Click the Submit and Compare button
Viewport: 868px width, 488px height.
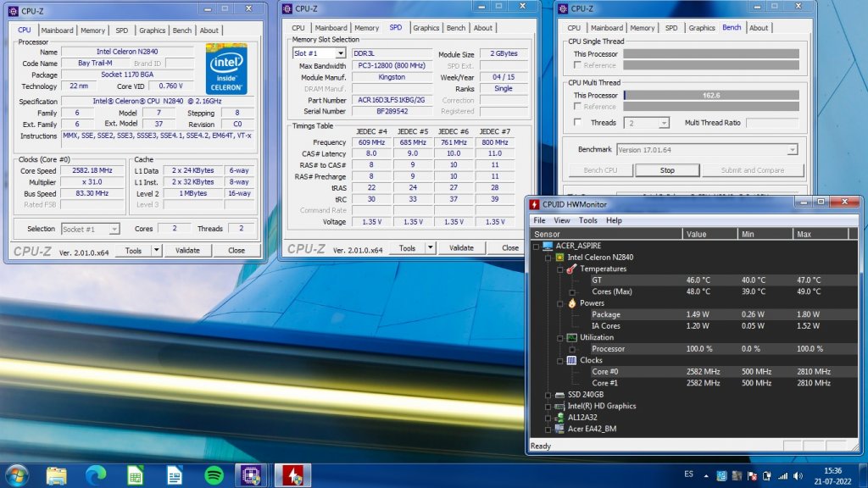pyautogui.click(x=753, y=170)
